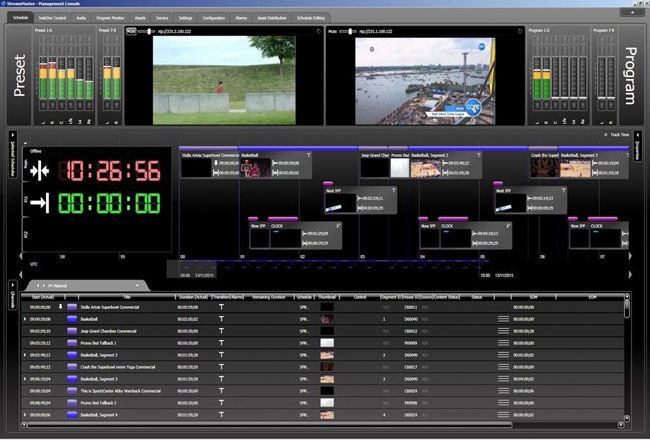The height and width of the screenshot is (440, 650).
Task: Expand the Basketball row in the playlist
Action: pos(24,318)
